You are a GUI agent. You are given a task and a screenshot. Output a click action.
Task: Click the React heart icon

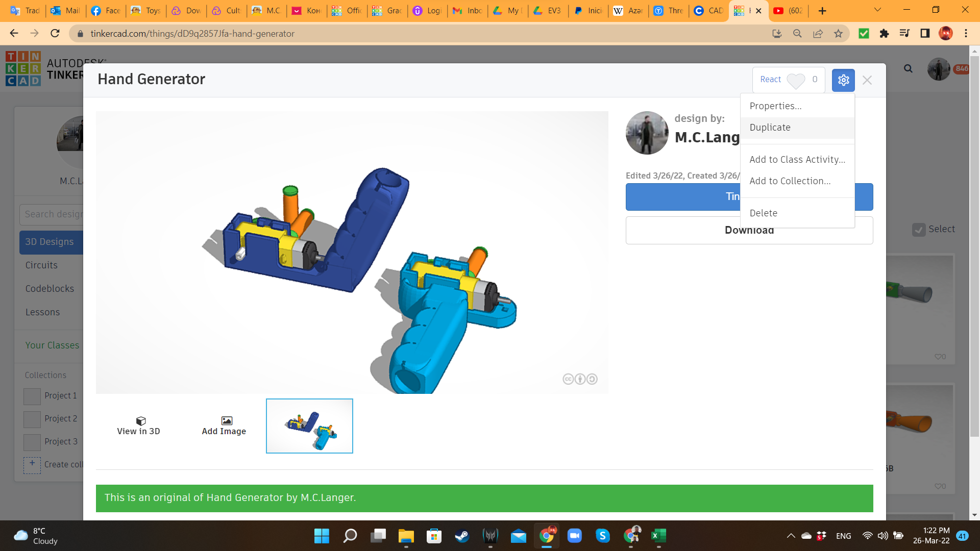[x=795, y=81]
